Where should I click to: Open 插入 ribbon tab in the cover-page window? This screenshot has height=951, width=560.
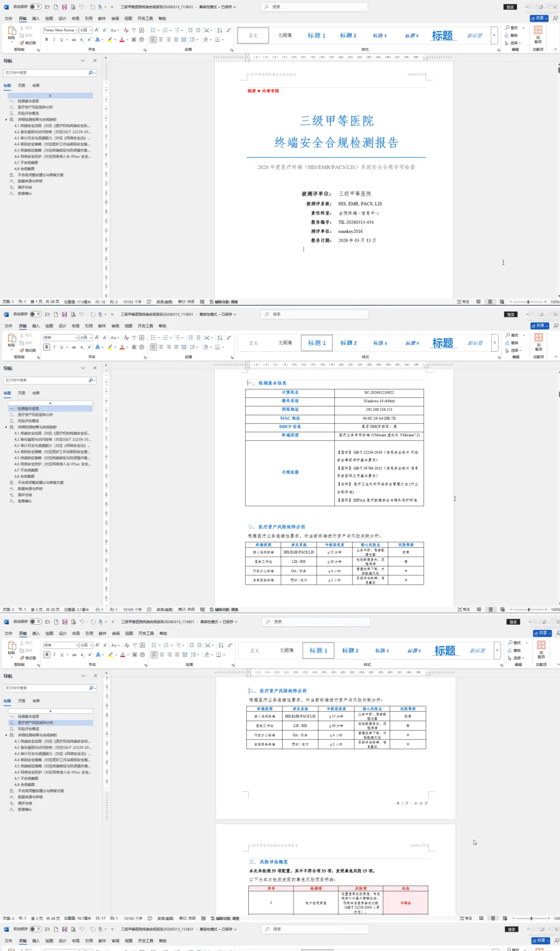tap(36, 18)
